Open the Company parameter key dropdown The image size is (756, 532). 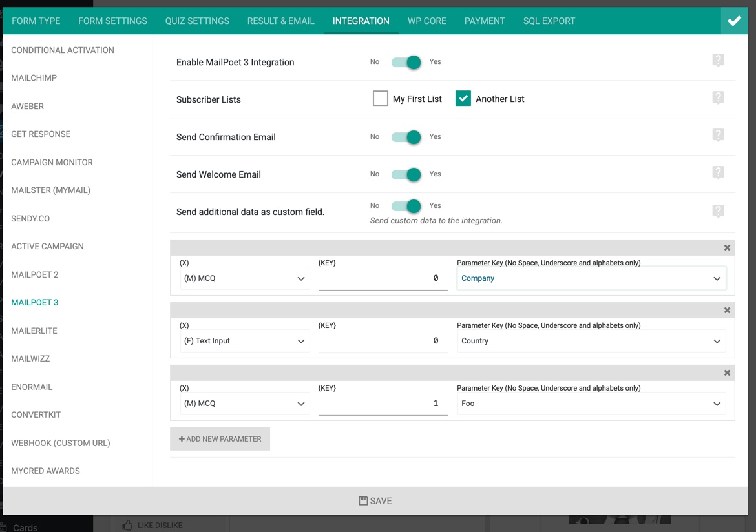591,278
